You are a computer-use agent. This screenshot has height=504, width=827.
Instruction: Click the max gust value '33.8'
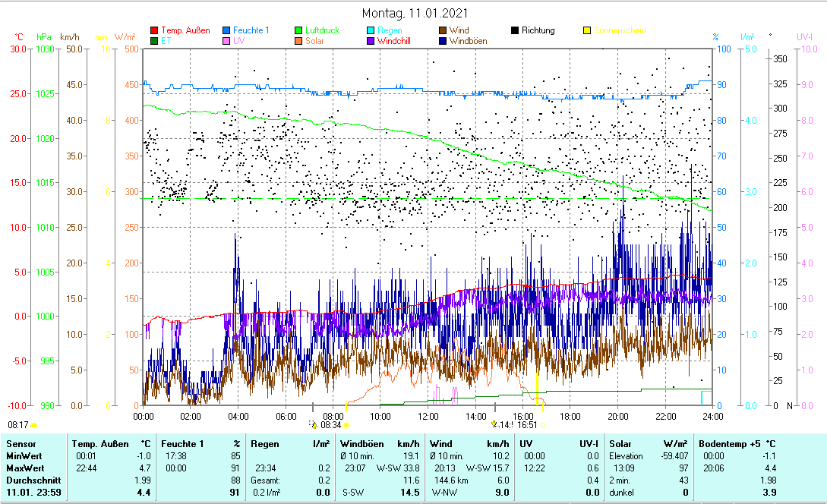(412, 468)
